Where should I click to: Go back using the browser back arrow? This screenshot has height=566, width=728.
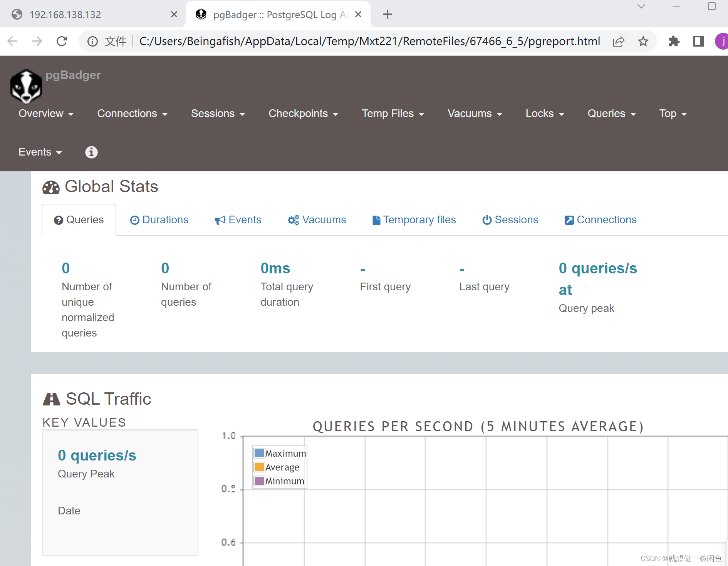13,41
